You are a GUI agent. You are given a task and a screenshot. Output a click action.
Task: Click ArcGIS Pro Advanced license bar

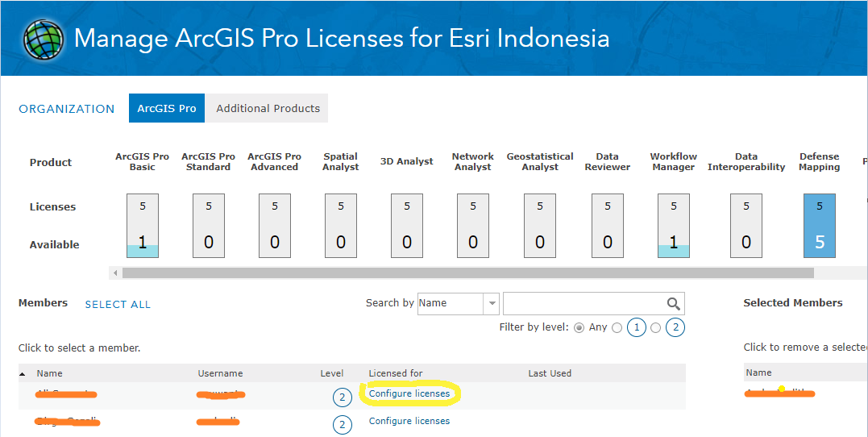(275, 226)
